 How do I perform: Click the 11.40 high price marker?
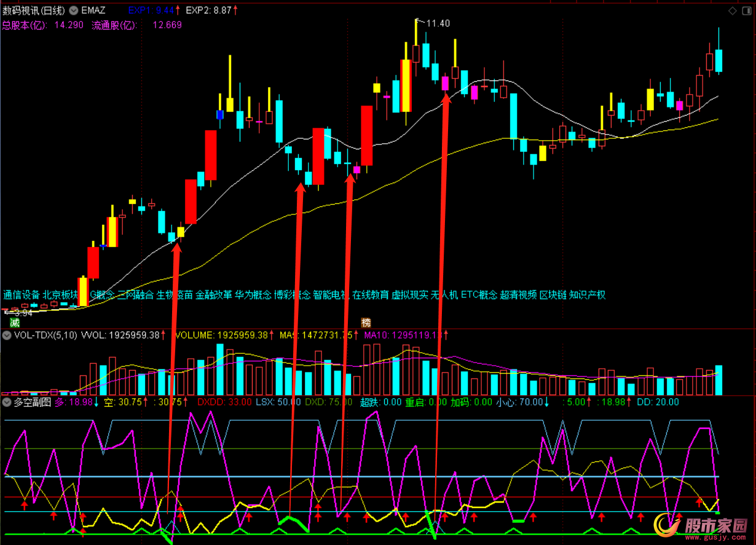(x=438, y=23)
